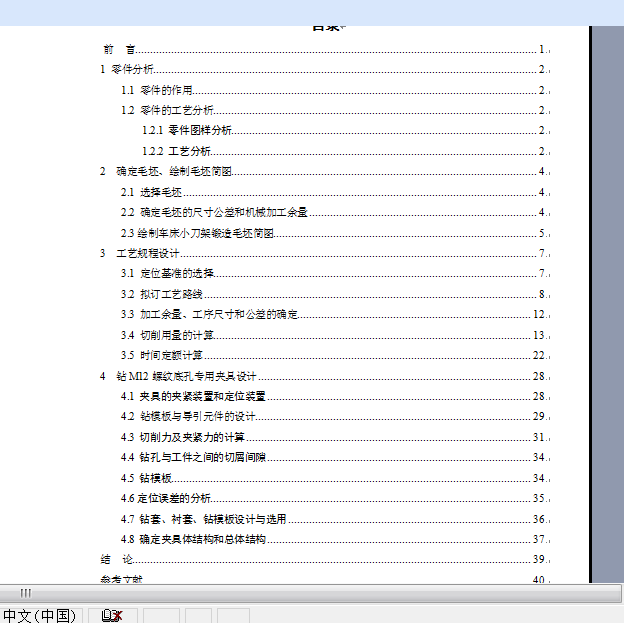Click 3.3 加工余量、工序尺寸和公差的确定

(x=335, y=314)
